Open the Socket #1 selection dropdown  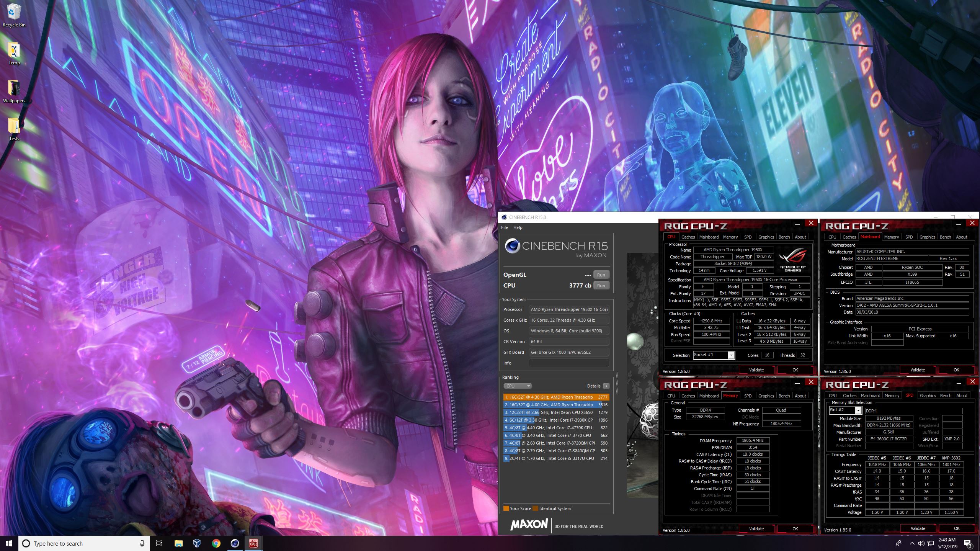coord(714,355)
